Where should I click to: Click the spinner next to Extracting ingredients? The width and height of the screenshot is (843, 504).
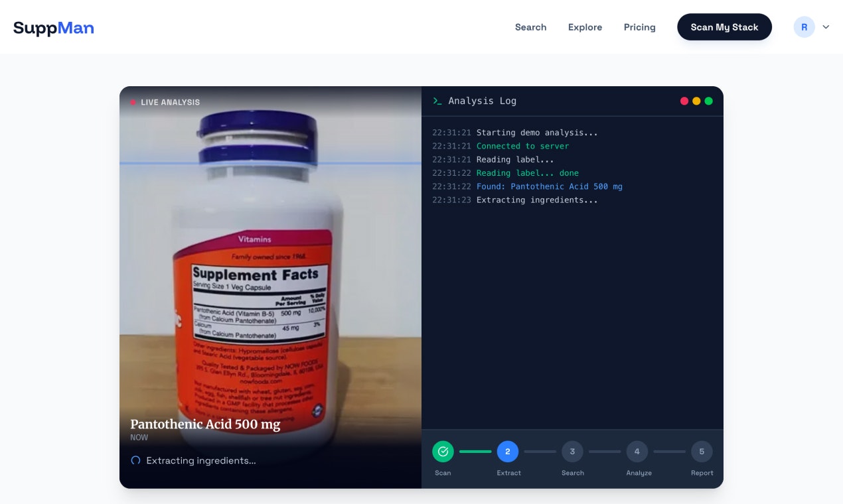[135, 460]
